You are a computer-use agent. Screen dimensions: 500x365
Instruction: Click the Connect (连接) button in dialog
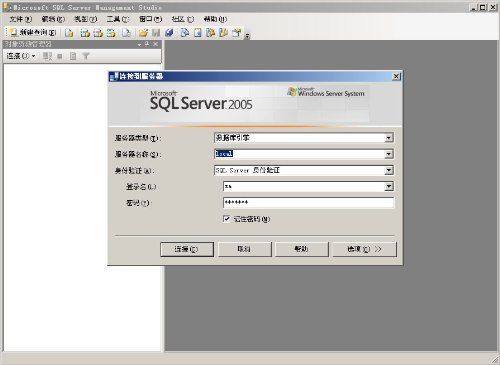(x=187, y=249)
